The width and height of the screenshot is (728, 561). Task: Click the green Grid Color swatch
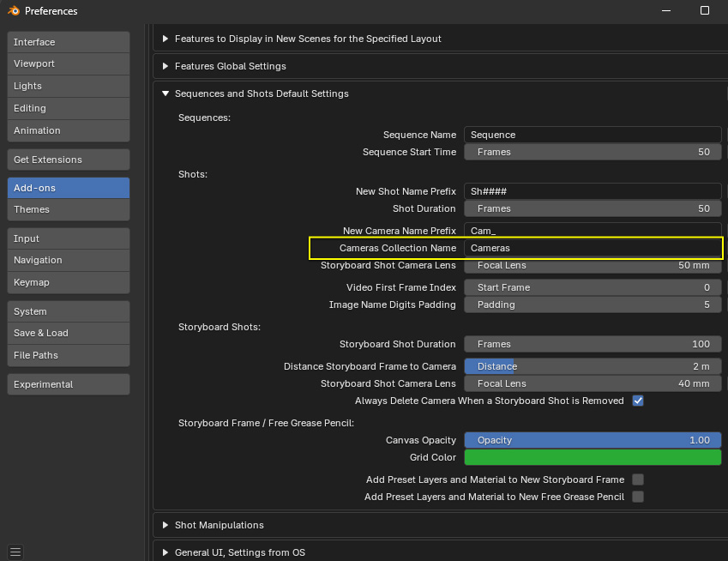tap(593, 457)
